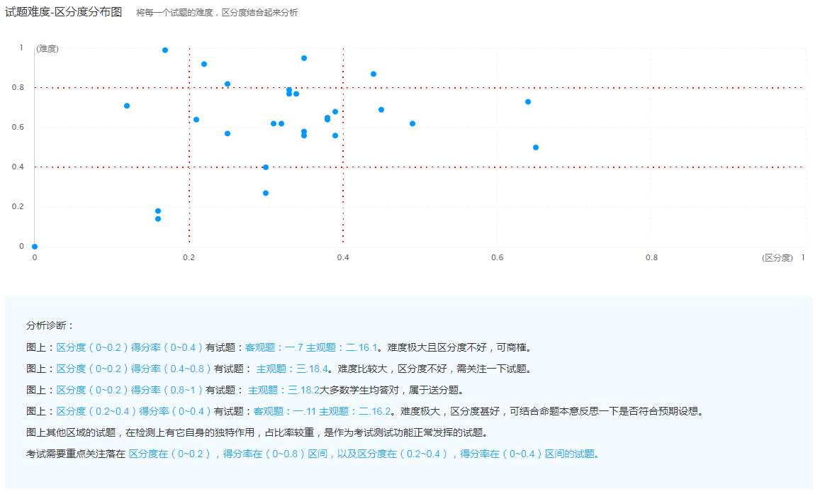Click the data point at discrimination 0.22, difficulty 0.92
The height and width of the screenshot is (504, 825).
click(204, 65)
